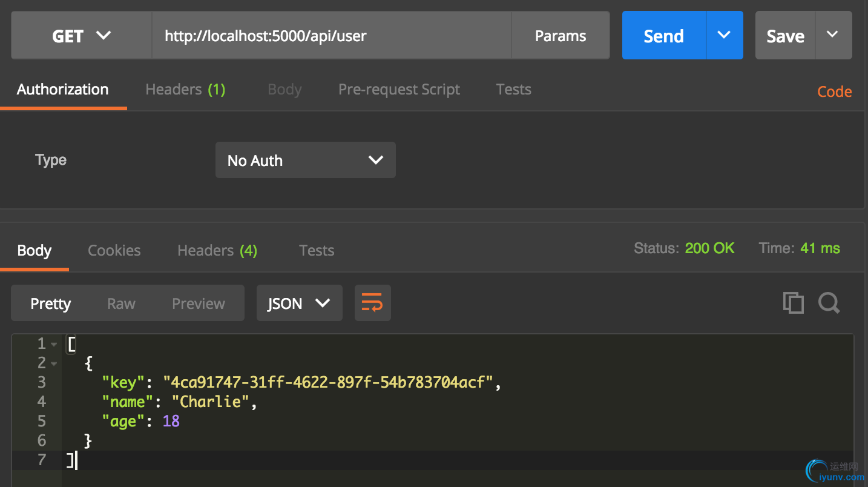Click the request URL input field
Image resolution: width=868 pixels, height=487 pixels.
[x=331, y=36]
